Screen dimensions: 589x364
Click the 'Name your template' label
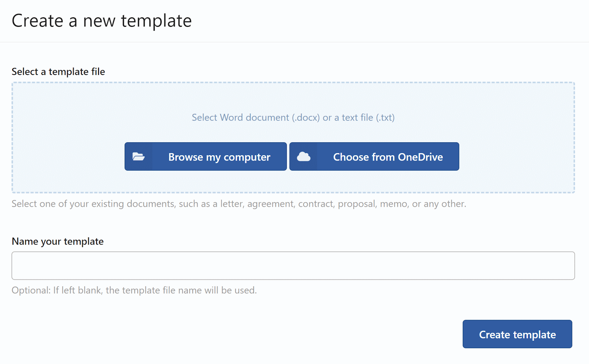coord(58,242)
